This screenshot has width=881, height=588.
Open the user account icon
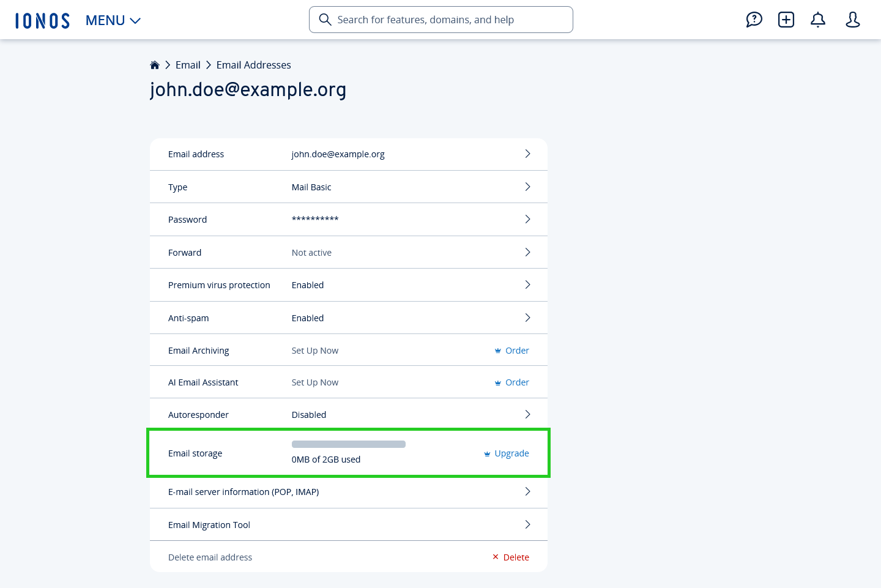(x=852, y=20)
